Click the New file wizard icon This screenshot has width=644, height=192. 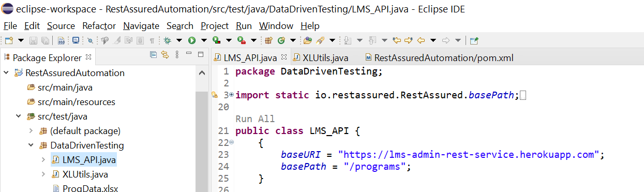pyautogui.click(x=9, y=40)
